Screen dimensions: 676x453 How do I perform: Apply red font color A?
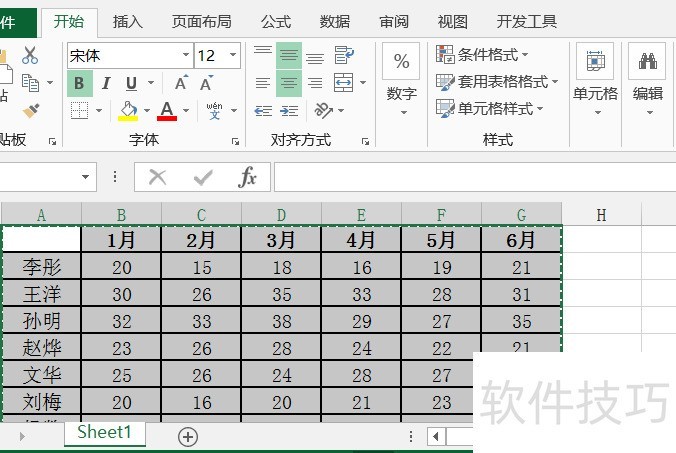pos(167,111)
